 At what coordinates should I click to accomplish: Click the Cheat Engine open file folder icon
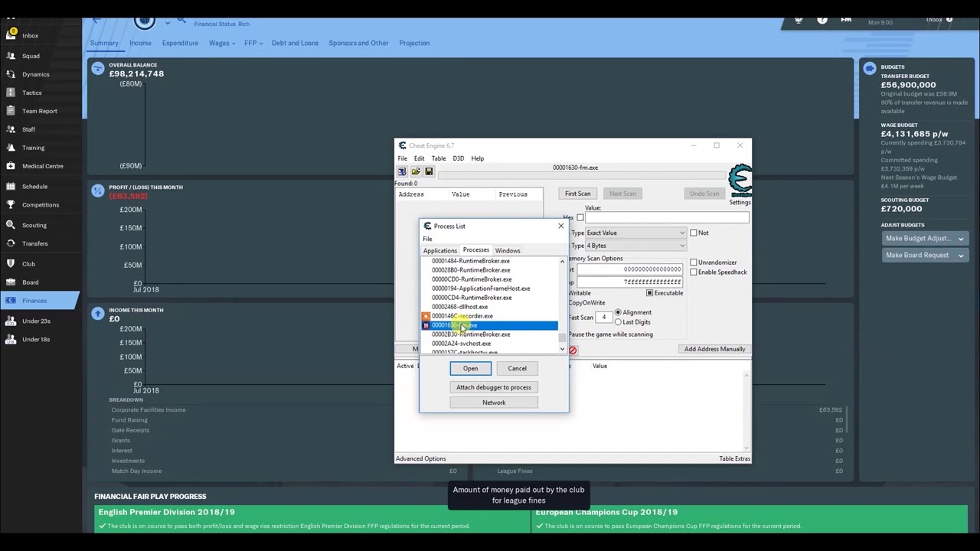pos(416,171)
